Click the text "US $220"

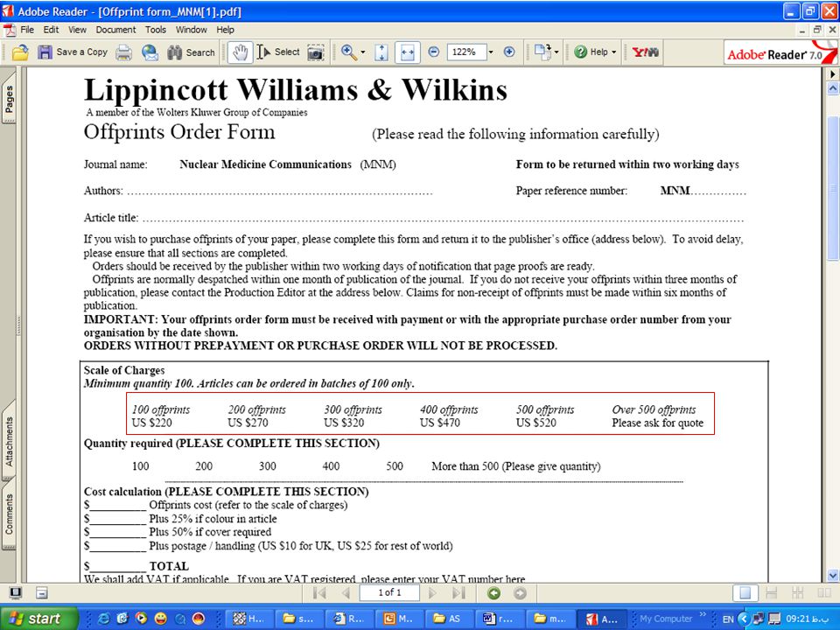pos(152,423)
